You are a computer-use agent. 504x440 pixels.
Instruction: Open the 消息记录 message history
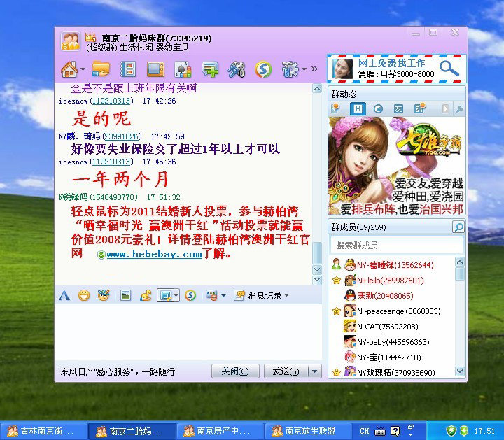point(258,295)
